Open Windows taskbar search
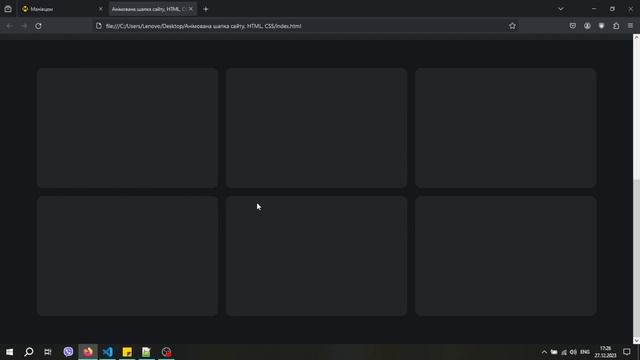Image resolution: width=640 pixels, height=360 pixels. 29,351
